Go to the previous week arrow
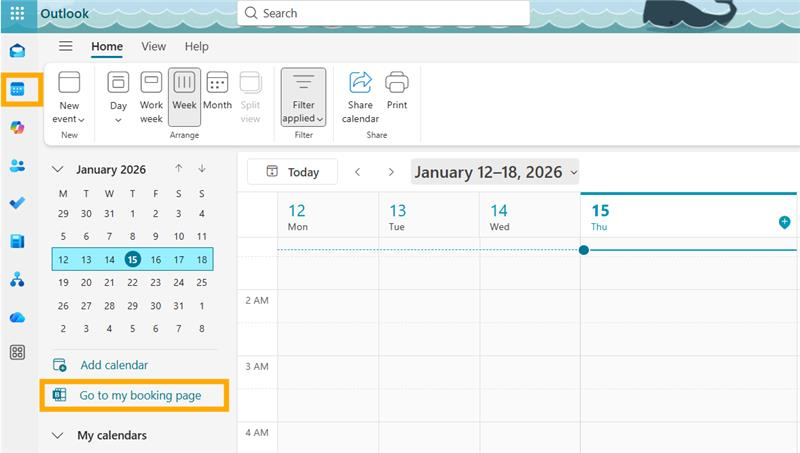 (x=358, y=172)
